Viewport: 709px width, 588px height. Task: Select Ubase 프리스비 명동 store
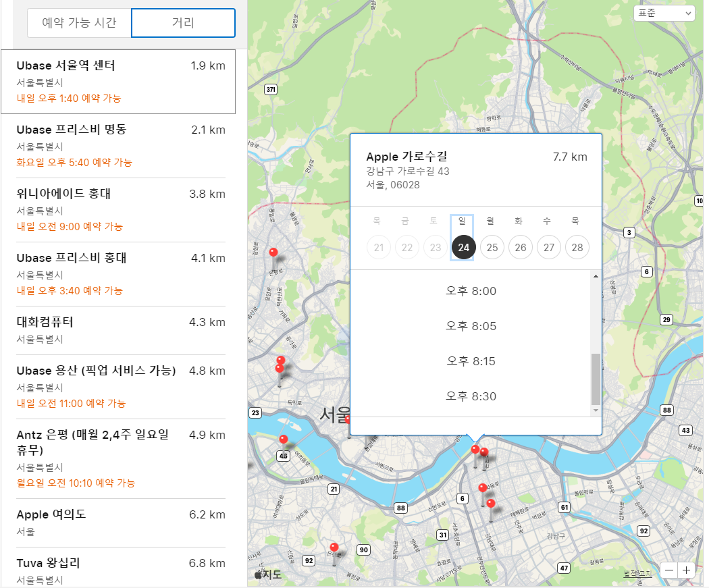(x=121, y=146)
